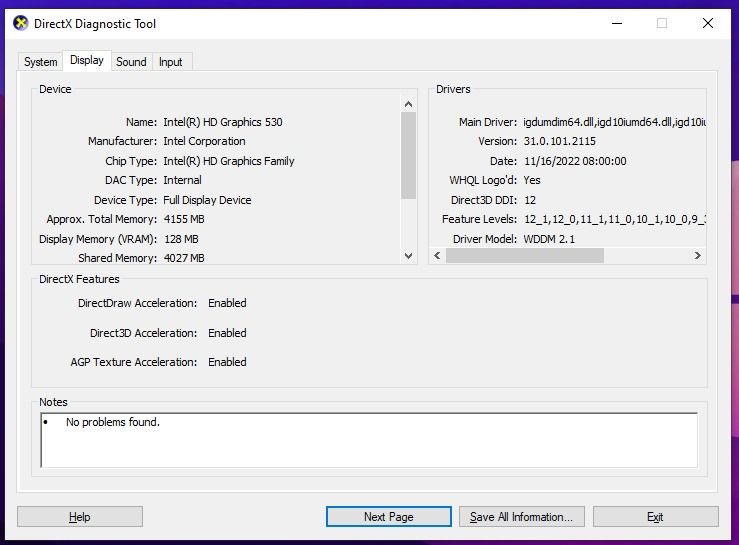
Task: Click the Intel(R) HD Graphics 530 name
Action: click(x=223, y=122)
